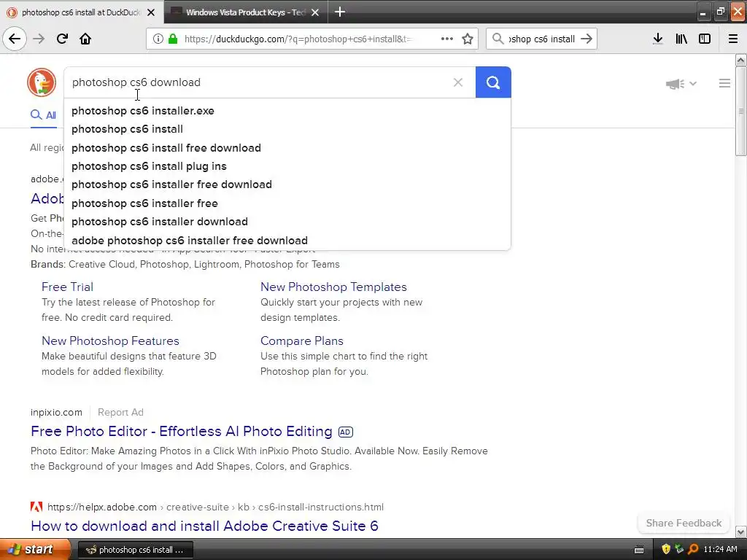Screen dimensions: 747x560
Task: Go back with the browser Back arrow
Action: [x=15, y=39]
